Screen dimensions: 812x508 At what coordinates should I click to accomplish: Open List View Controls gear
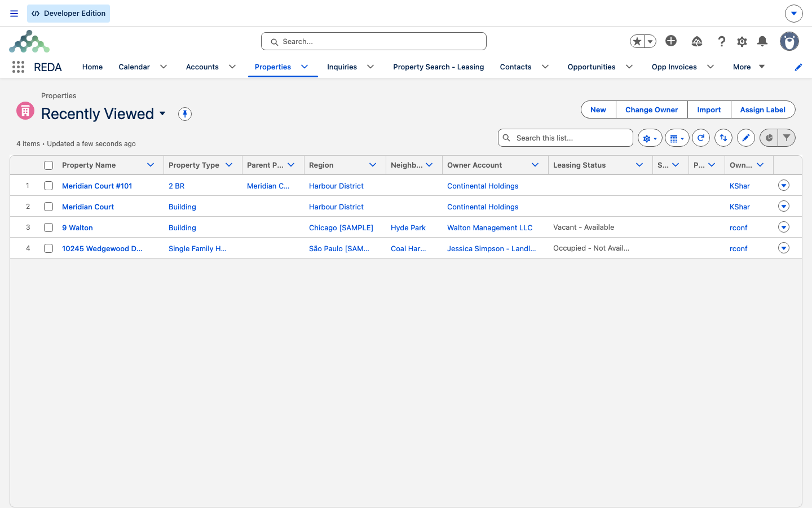pyautogui.click(x=650, y=138)
